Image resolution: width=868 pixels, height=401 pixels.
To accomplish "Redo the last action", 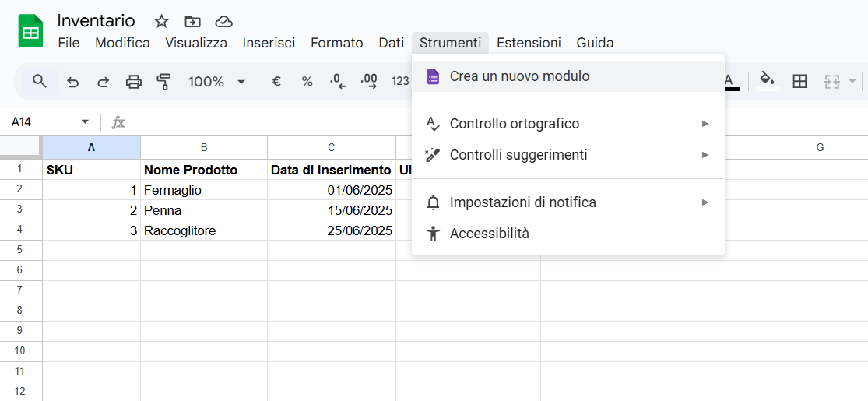I will tap(103, 82).
